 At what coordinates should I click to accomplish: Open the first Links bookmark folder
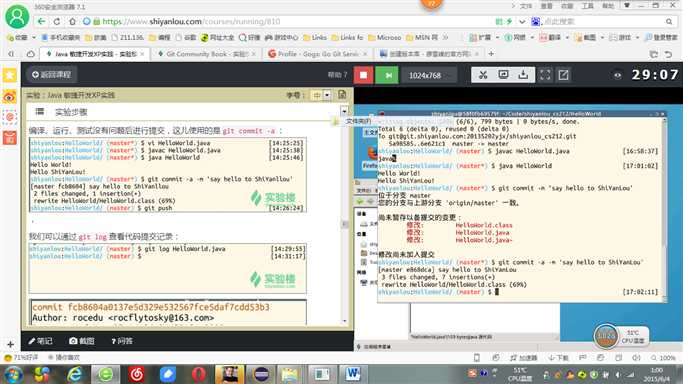tap(315, 37)
